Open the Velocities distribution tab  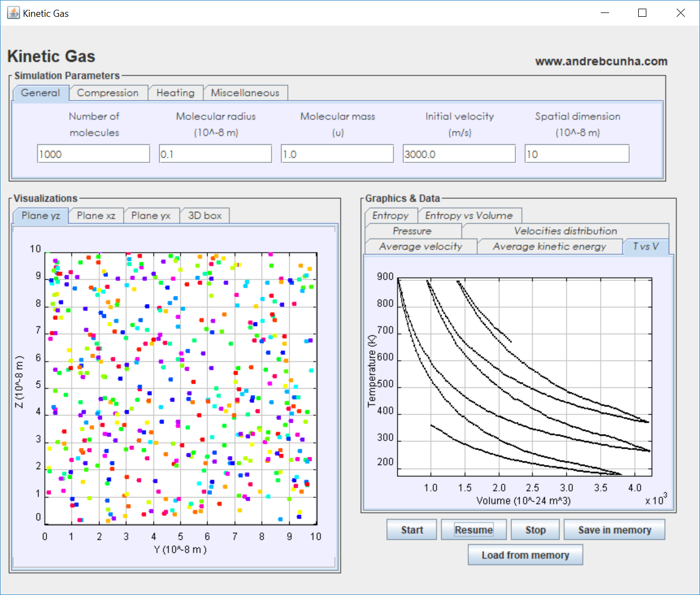565,231
